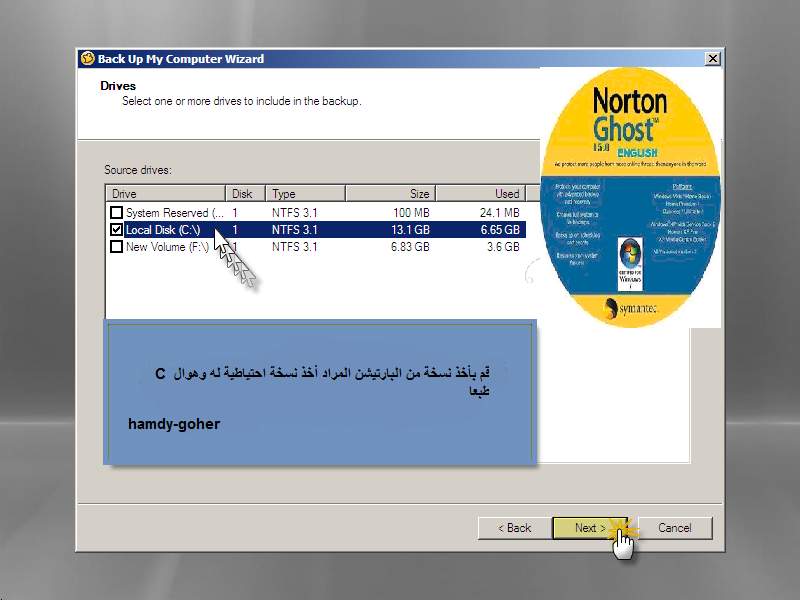Sort by the Disk column header
800x600 pixels.
point(245,193)
